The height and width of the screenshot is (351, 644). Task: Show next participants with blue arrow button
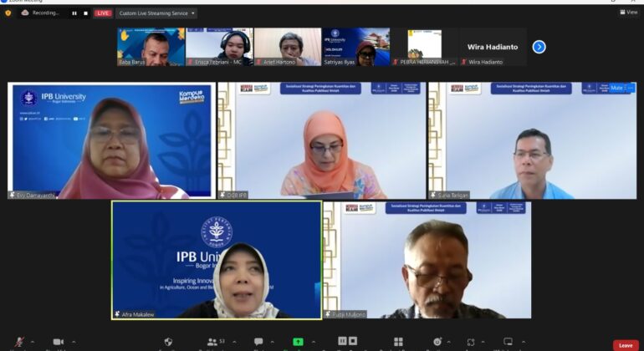tap(539, 47)
